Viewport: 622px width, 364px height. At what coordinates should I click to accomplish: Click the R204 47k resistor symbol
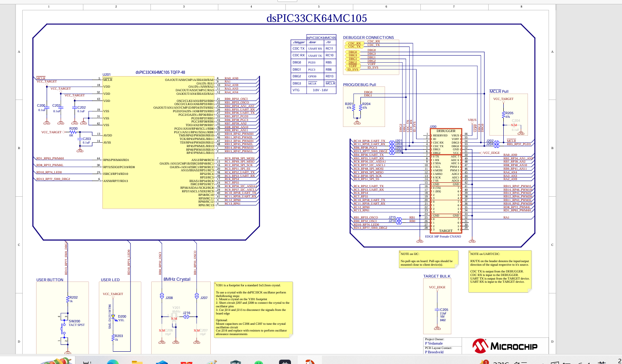point(360,108)
